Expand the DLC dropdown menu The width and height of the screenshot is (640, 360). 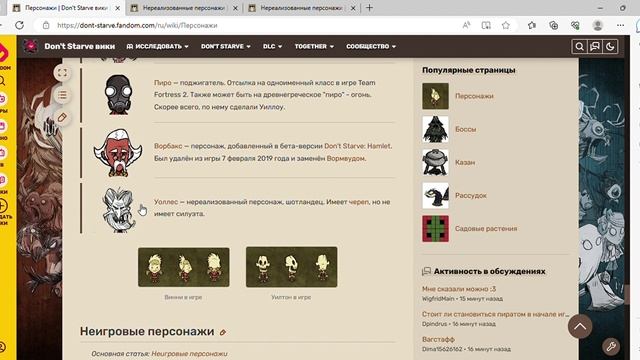[x=272, y=47]
